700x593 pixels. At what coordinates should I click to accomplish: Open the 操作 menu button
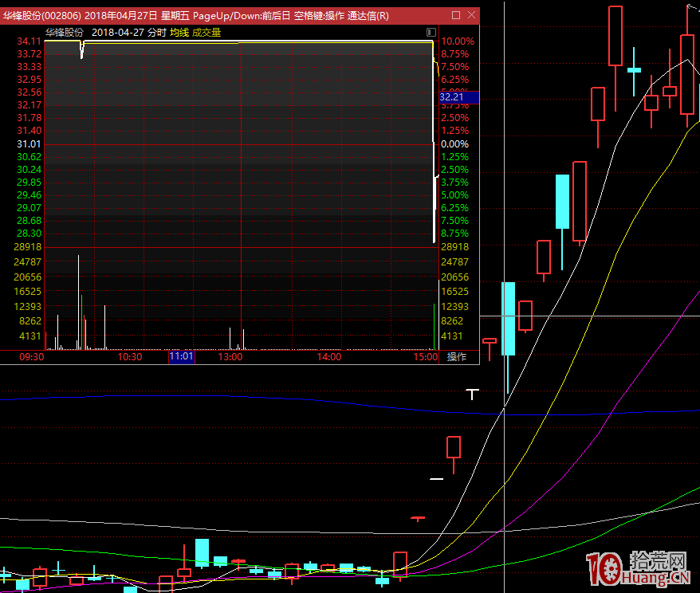click(457, 357)
